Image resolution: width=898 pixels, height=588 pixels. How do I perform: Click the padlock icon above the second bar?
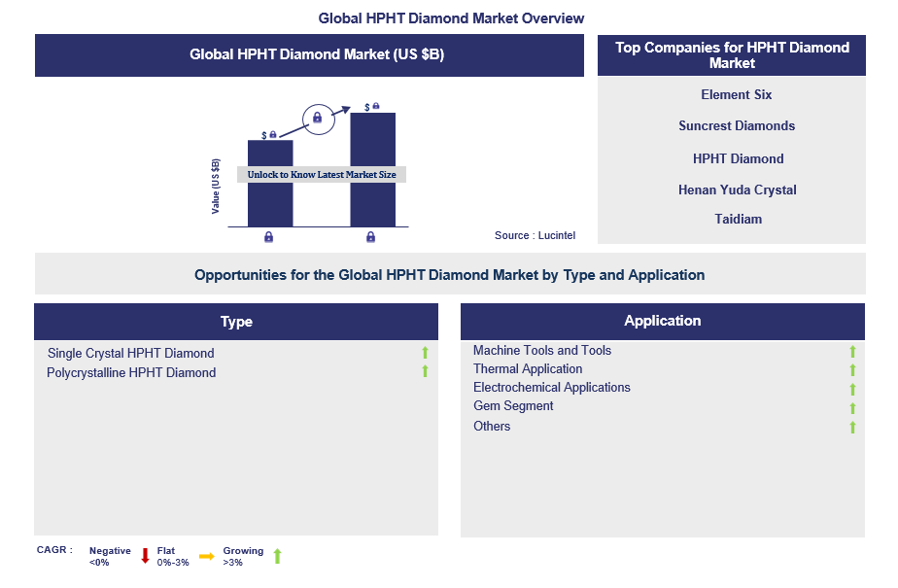[x=376, y=107]
